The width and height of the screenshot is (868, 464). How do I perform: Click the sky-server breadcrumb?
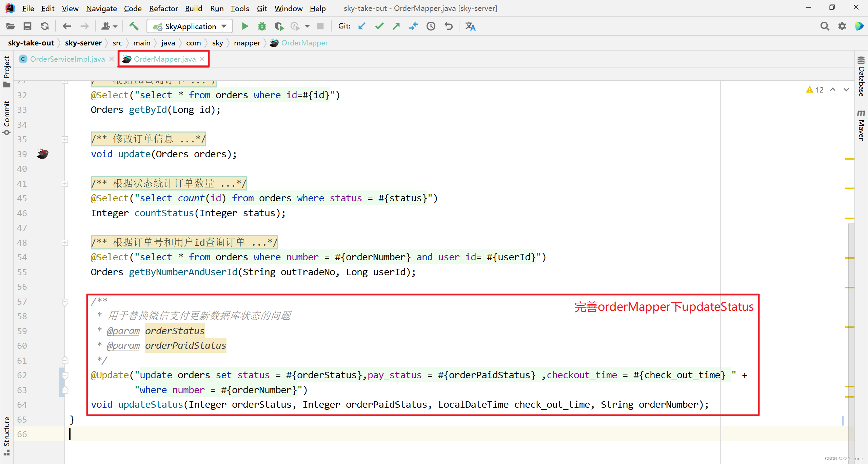click(x=83, y=43)
